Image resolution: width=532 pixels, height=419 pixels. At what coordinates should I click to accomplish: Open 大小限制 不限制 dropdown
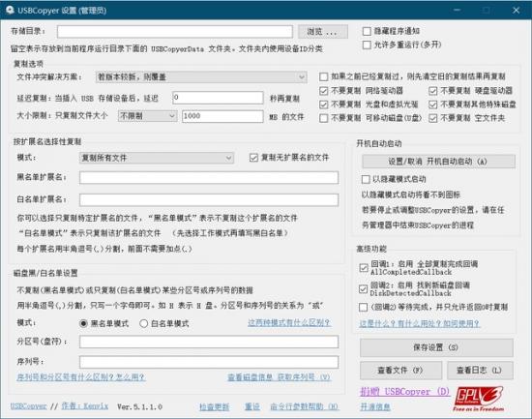tap(147, 116)
